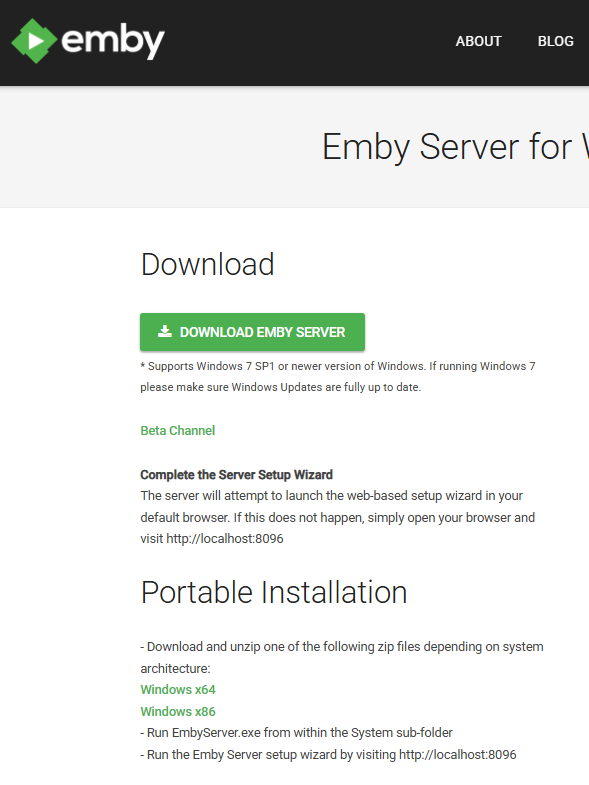Click 'Download and unzip one of the following' line
The image size is (589, 785).
[342, 657]
